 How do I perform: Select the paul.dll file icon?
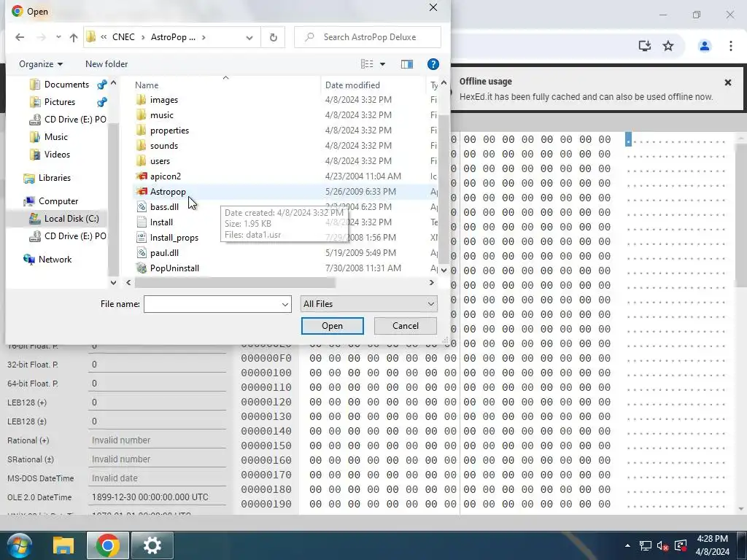click(x=141, y=252)
